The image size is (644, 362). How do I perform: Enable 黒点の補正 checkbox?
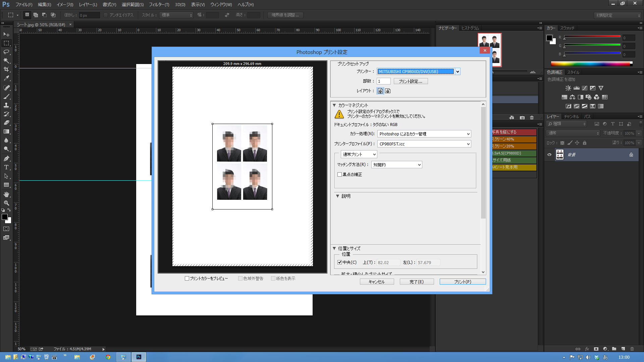pyautogui.click(x=339, y=175)
